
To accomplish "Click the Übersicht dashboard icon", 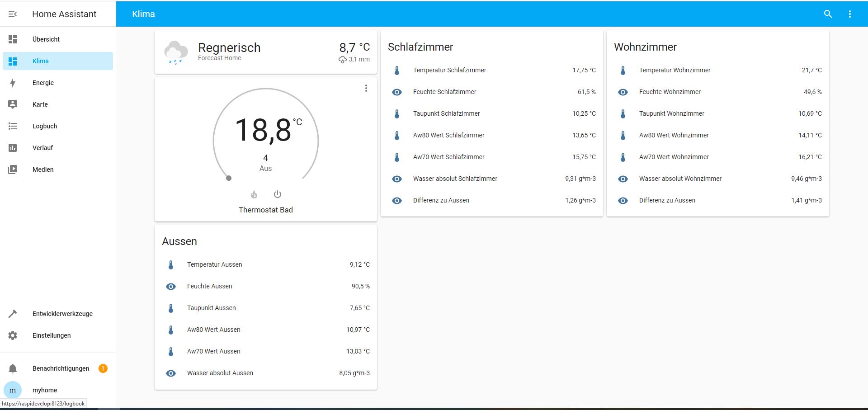I will coord(13,39).
